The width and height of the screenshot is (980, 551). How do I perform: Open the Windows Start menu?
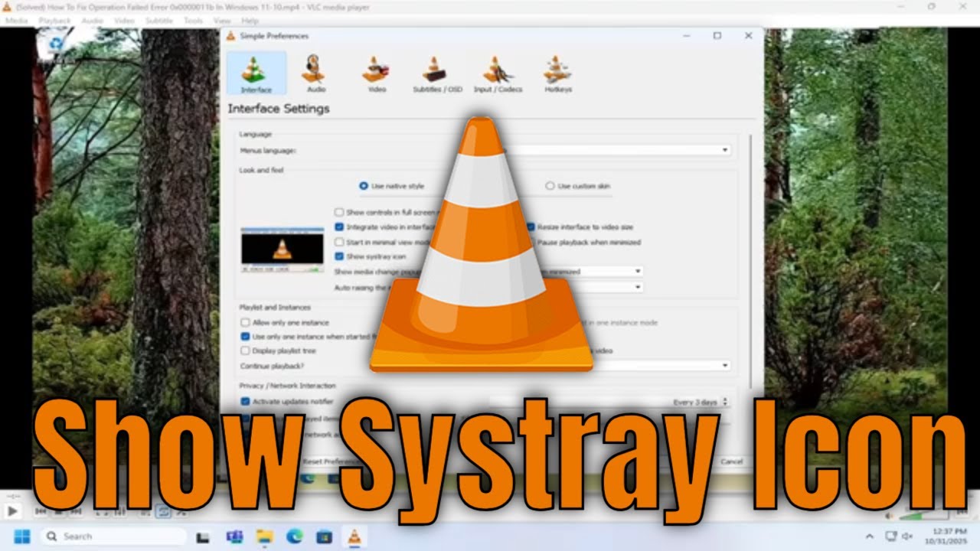coord(21,536)
